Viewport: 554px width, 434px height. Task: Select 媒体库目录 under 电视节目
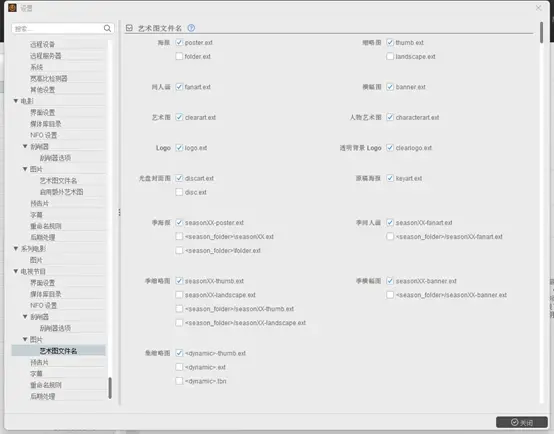point(46,294)
